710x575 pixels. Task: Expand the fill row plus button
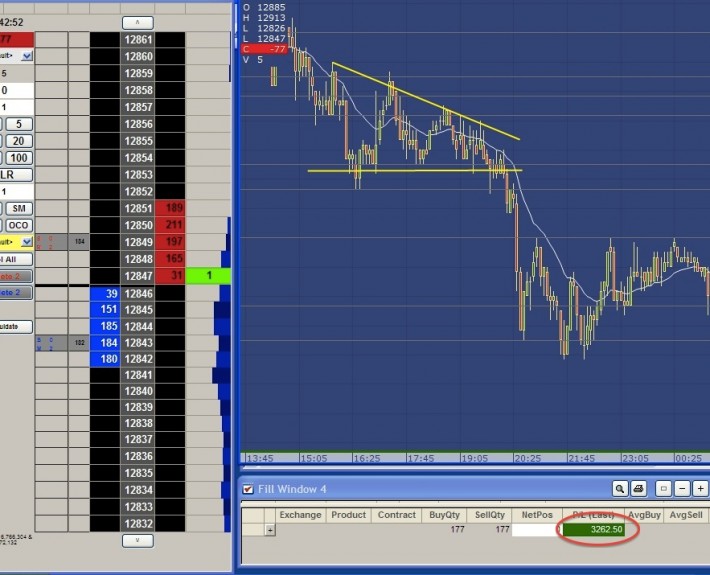pos(269,530)
